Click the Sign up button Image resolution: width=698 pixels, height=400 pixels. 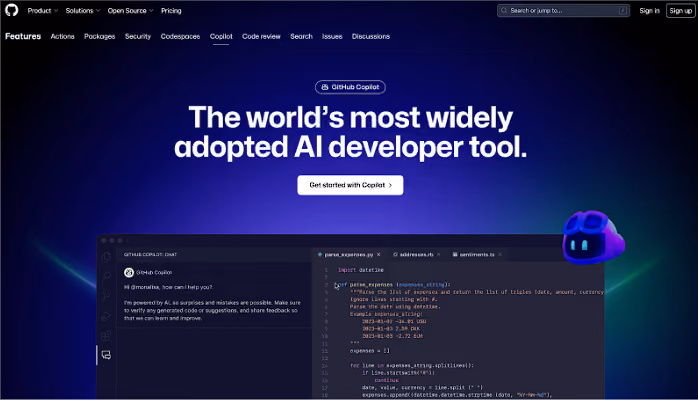pyautogui.click(x=681, y=11)
